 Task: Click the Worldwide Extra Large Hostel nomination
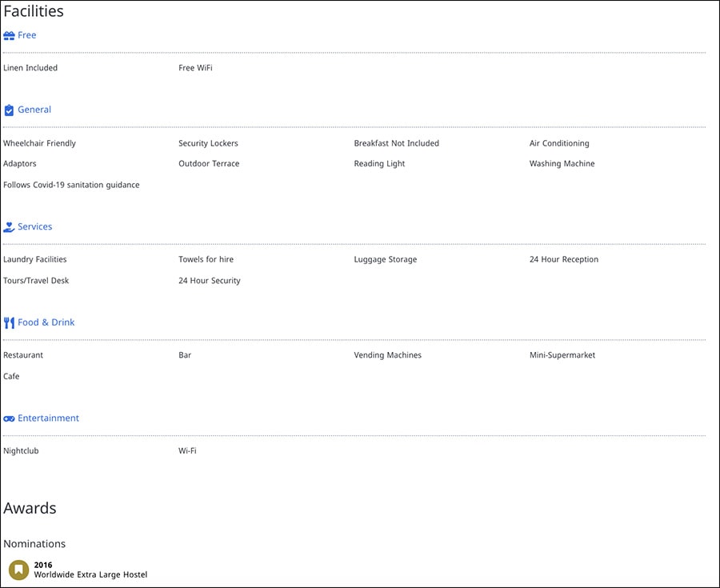click(x=90, y=574)
